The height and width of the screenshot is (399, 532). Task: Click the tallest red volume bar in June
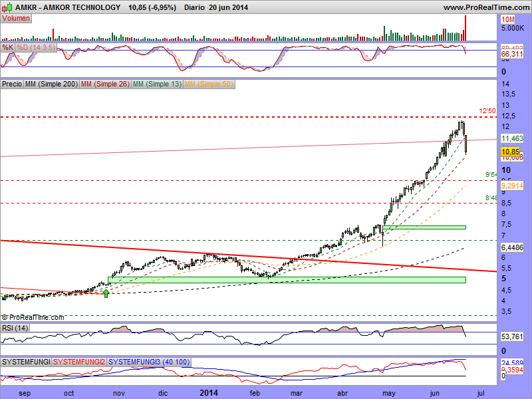tap(465, 28)
